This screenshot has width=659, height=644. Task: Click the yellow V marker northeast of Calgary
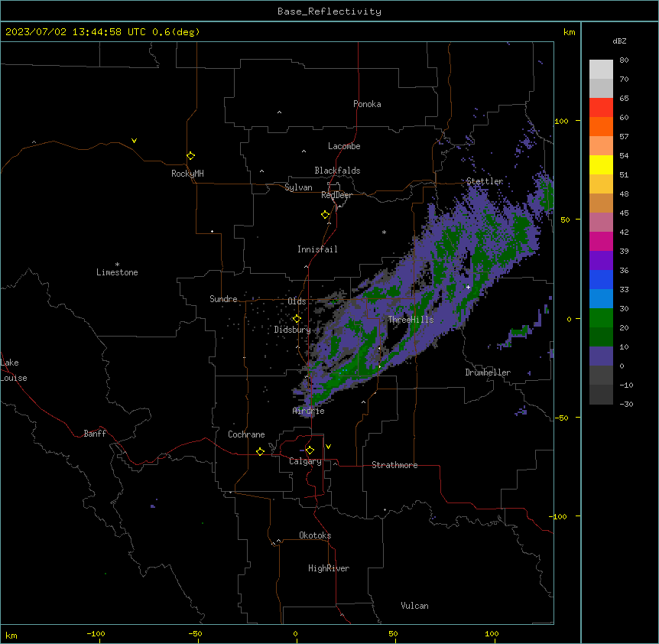pyautogui.click(x=328, y=447)
